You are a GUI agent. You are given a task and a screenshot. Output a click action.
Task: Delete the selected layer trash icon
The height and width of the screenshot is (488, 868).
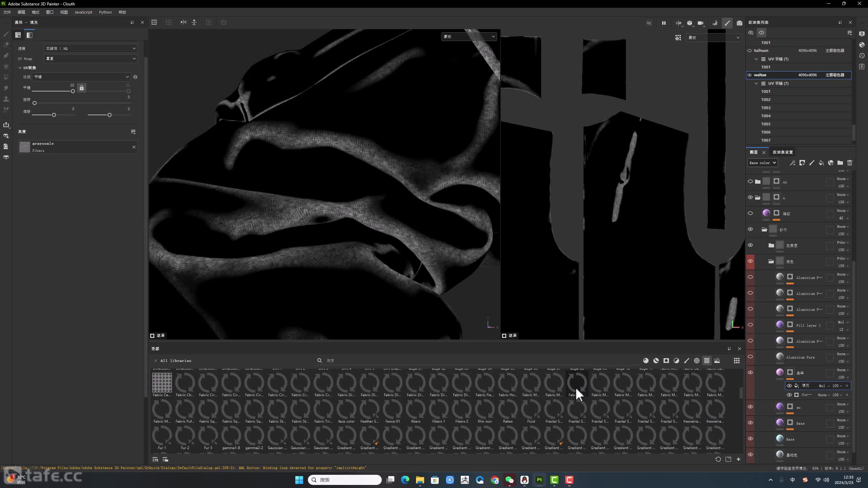point(850,163)
